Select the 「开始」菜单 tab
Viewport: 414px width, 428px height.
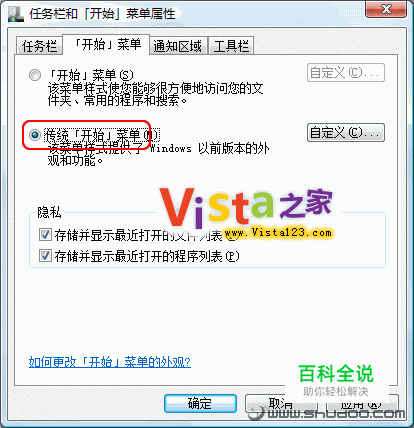(x=106, y=44)
